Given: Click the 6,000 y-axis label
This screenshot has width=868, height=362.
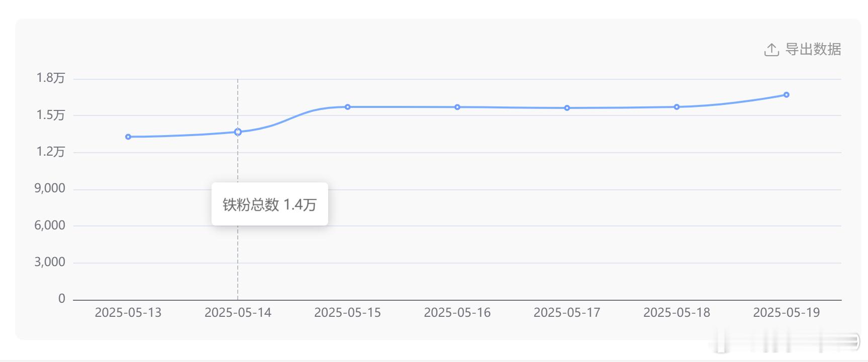Looking at the screenshot, I should coord(50,225).
